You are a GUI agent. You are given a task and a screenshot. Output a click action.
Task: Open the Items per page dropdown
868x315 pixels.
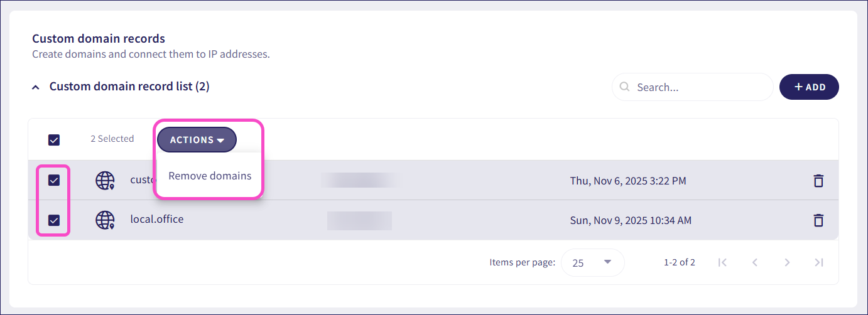pos(592,262)
